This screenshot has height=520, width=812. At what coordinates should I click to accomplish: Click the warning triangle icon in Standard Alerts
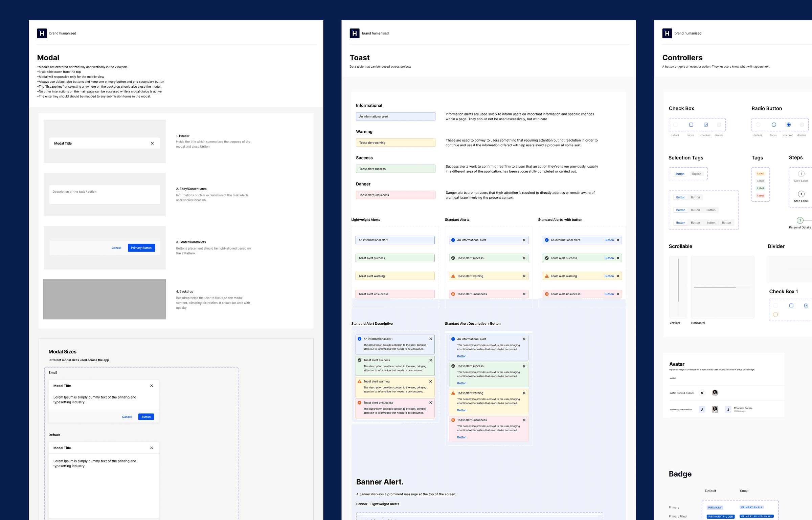[453, 276]
